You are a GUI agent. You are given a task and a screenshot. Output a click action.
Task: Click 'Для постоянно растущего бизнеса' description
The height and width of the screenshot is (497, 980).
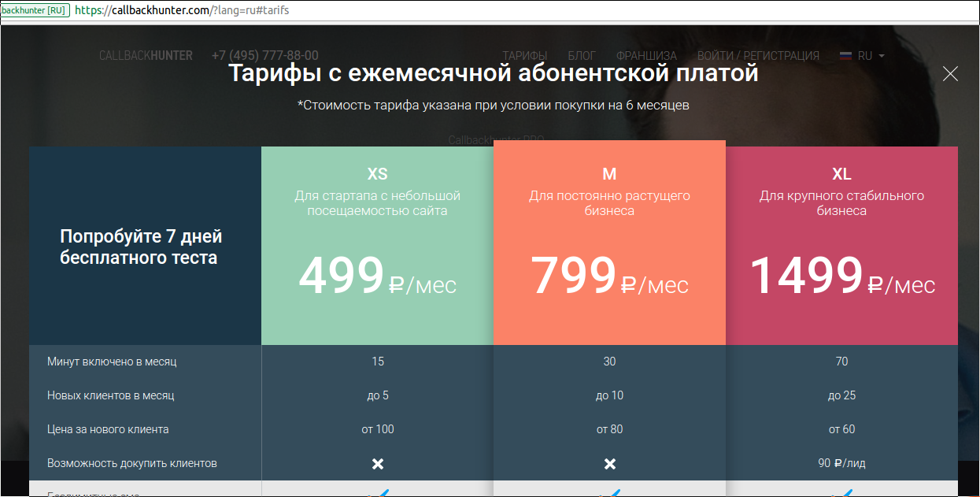(x=609, y=203)
